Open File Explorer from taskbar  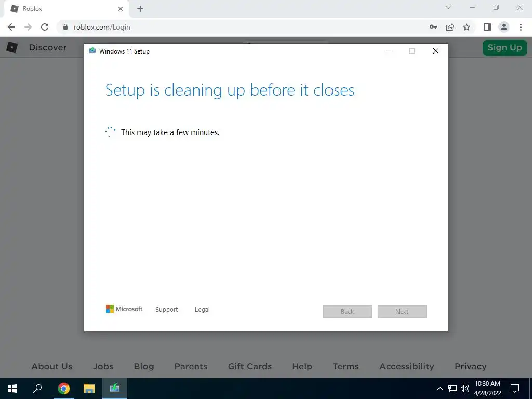[89, 389]
